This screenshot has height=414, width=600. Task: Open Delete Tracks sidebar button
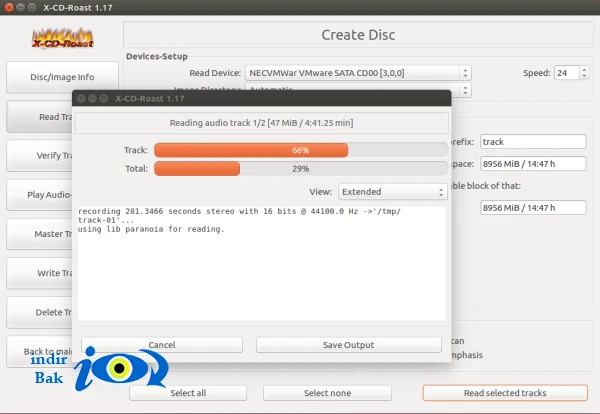tap(39, 312)
